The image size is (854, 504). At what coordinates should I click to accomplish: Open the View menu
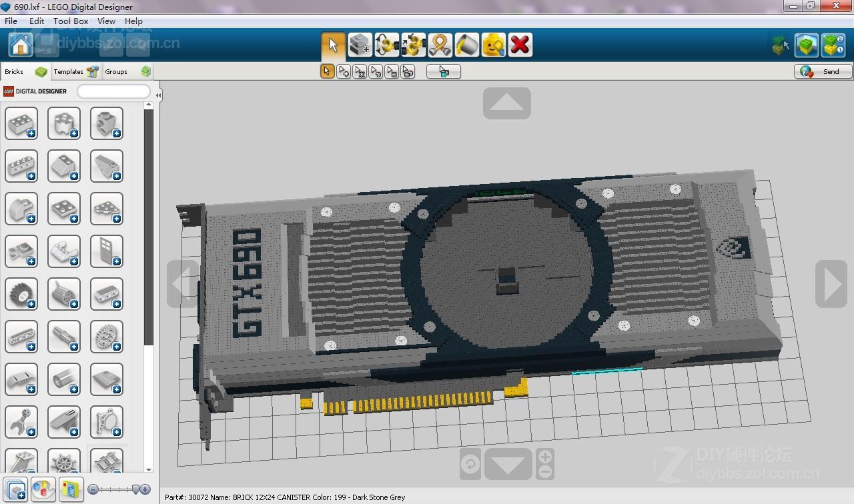[x=106, y=21]
